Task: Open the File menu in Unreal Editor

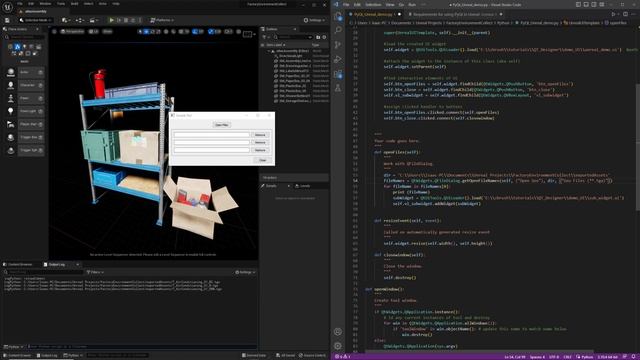Action: [x=20, y=4]
